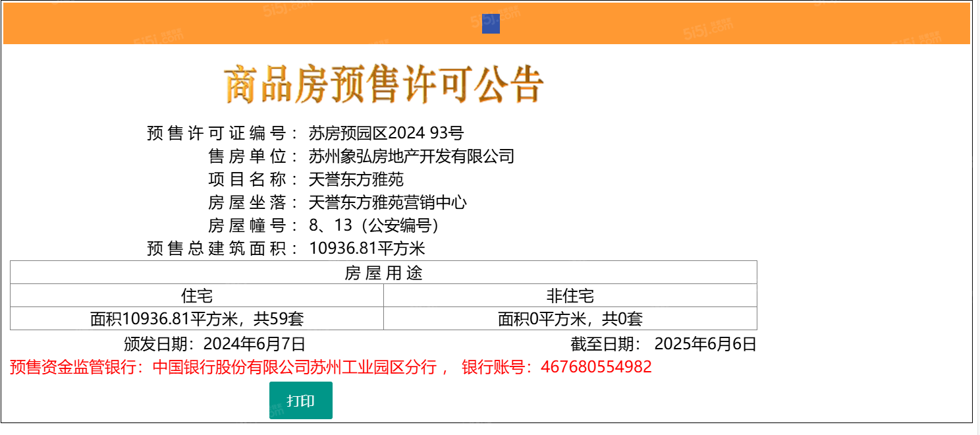Click the 预售许可证编号 label
The width and height of the screenshot is (980, 435).
[223, 133]
